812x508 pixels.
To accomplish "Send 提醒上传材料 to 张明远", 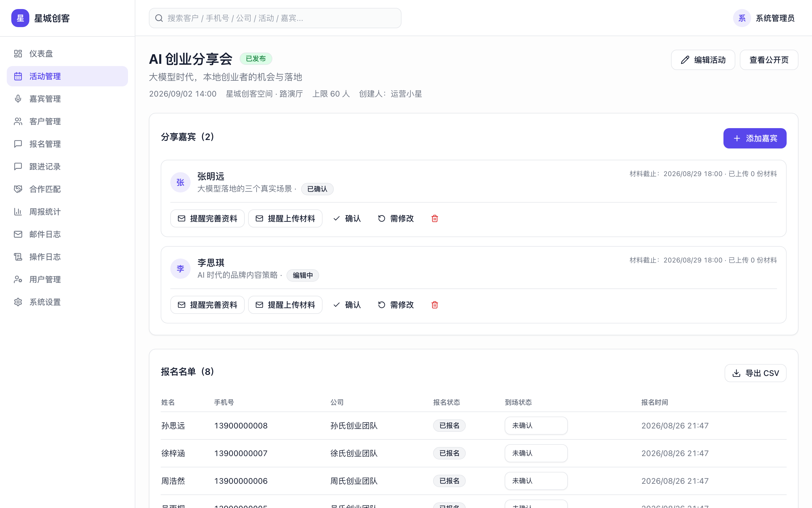I will click(x=285, y=218).
